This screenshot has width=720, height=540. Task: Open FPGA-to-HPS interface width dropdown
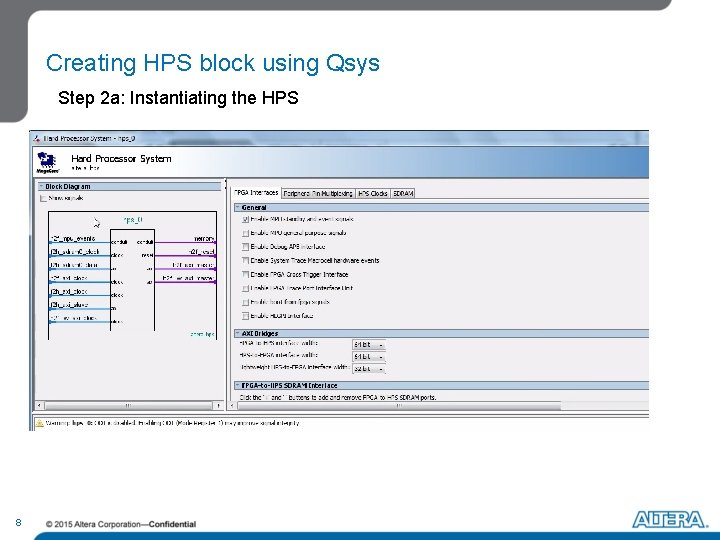369,345
